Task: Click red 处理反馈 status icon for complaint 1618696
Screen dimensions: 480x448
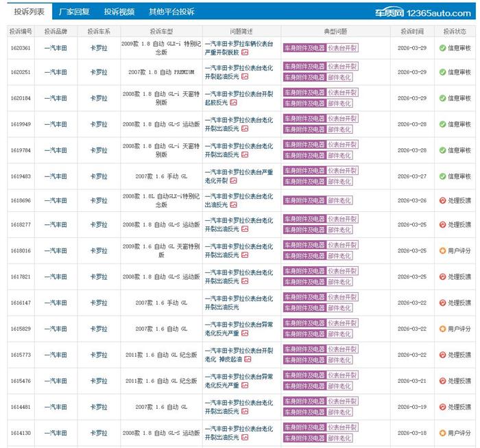Action: point(442,200)
